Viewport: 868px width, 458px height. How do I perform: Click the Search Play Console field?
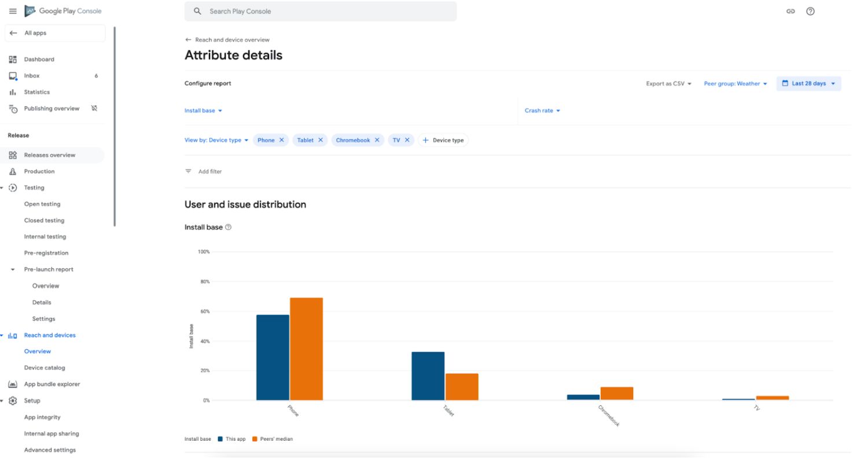(320, 11)
